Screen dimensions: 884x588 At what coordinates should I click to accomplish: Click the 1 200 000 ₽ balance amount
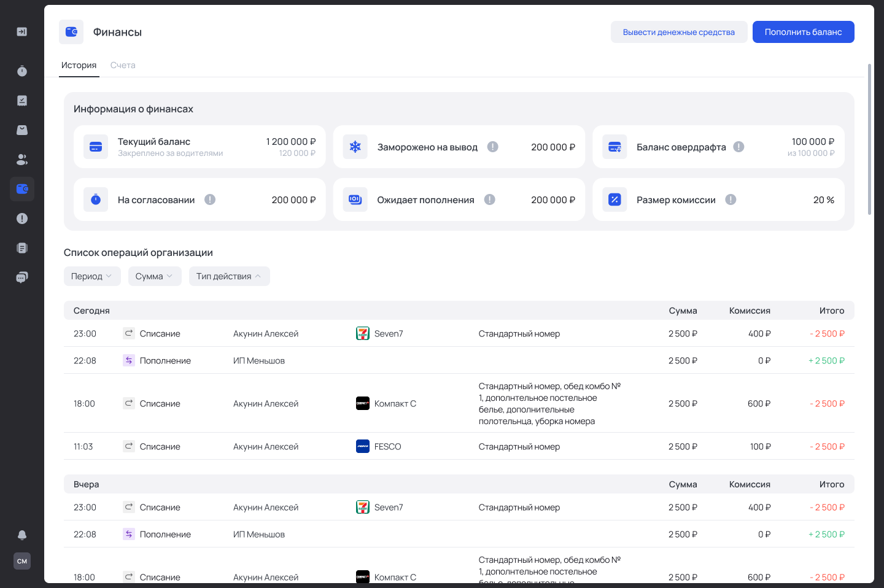click(x=291, y=141)
